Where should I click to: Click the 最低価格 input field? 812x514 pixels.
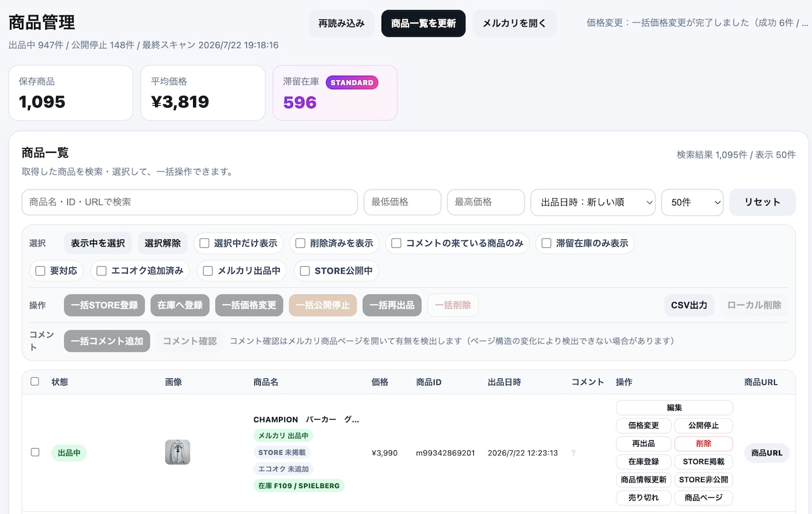click(x=402, y=202)
